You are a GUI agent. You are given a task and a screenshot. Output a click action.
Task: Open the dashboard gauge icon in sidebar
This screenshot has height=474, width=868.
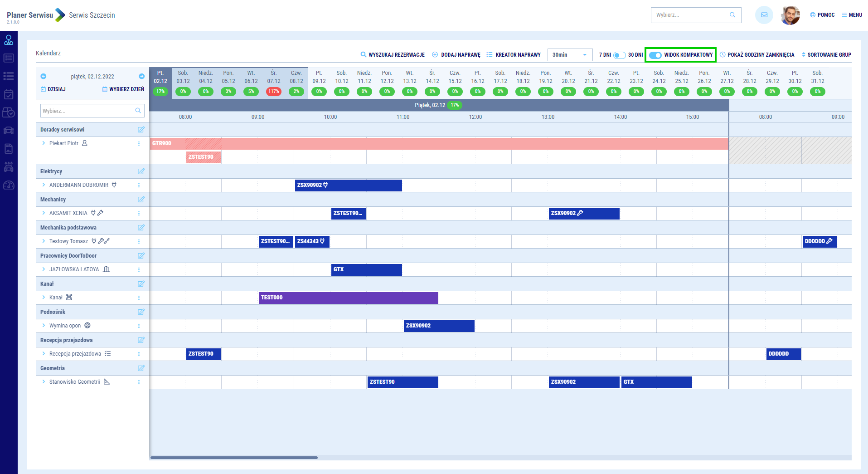[9, 186]
